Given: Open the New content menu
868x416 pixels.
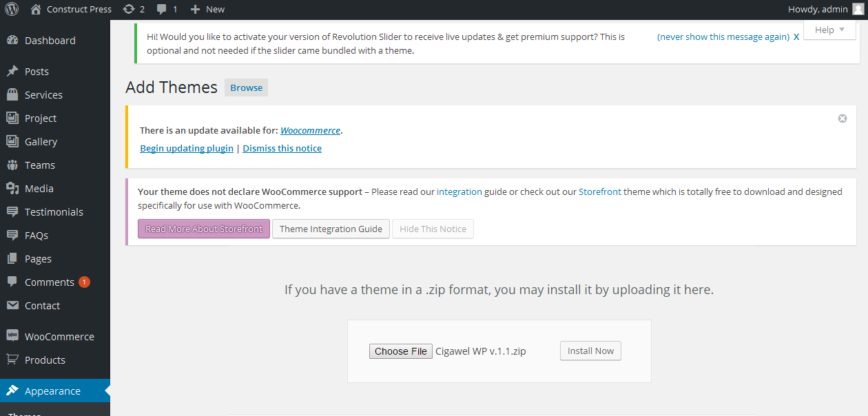Looking at the screenshot, I should click(x=207, y=9).
